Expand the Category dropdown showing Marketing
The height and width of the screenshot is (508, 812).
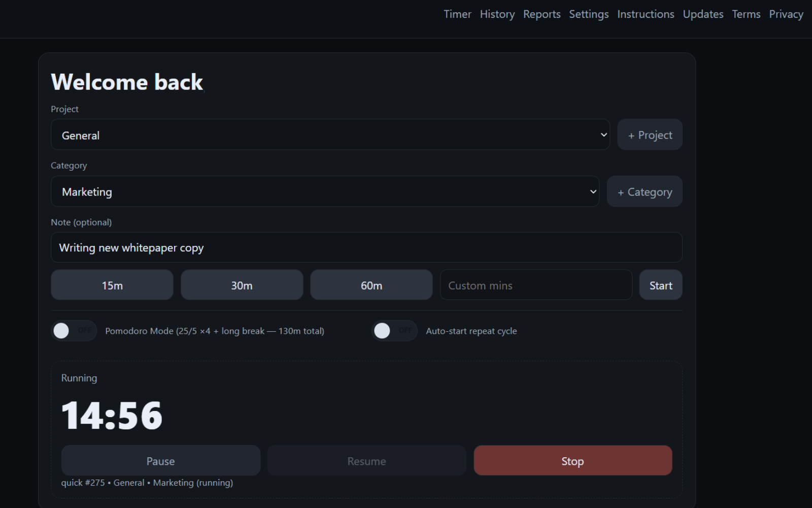[325, 192]
